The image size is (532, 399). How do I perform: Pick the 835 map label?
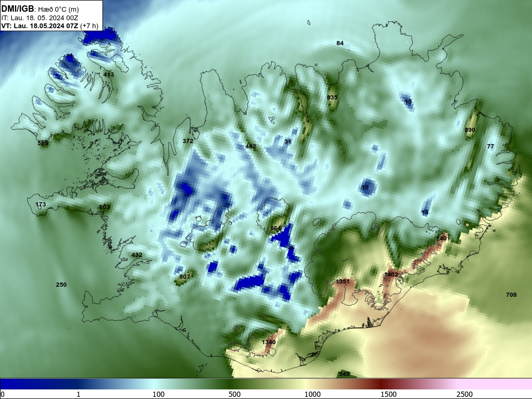(x=332, y=97)
